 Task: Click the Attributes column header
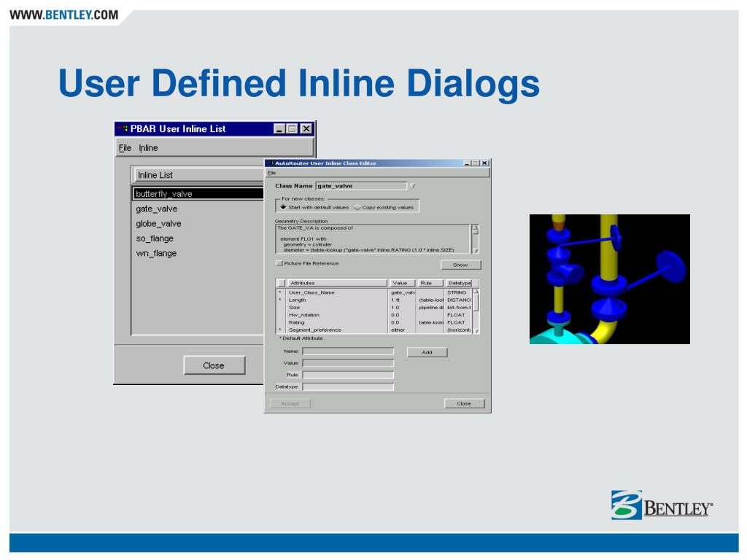pyautogui.click(x=337, y=283)
